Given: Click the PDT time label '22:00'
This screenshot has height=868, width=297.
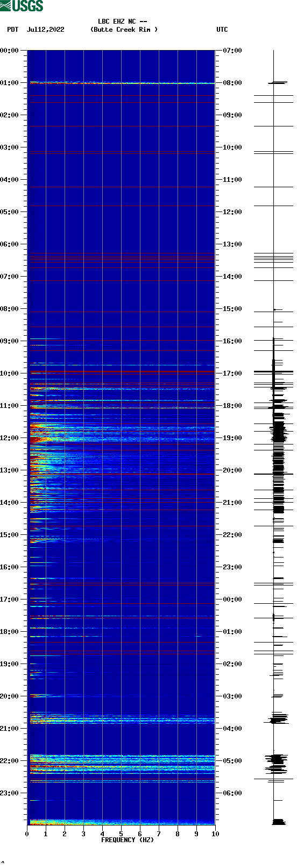Looking at the screenshot, I should 10,761.
